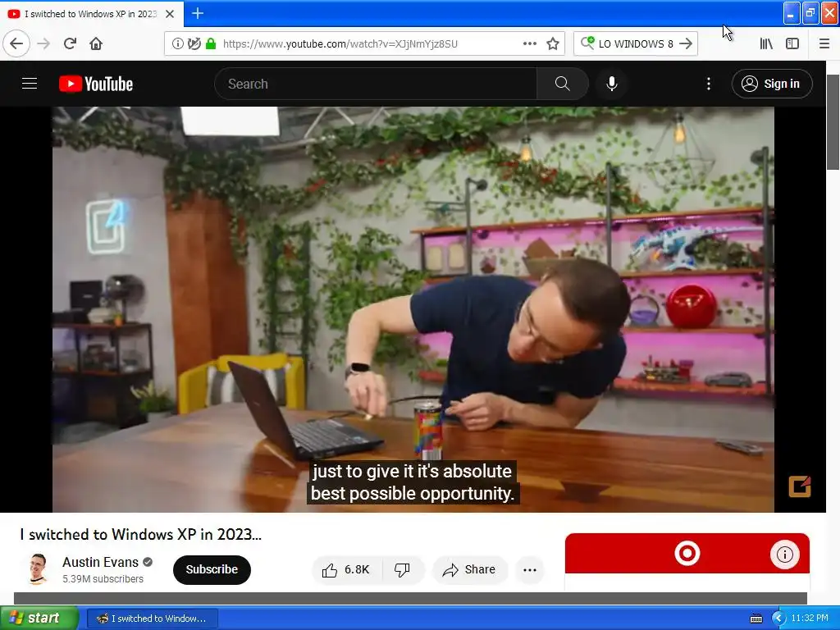This screenshot has width=840, height=630.
Task: Close the 'I switched to Windows XP' tab
Action: click(170, 14)
